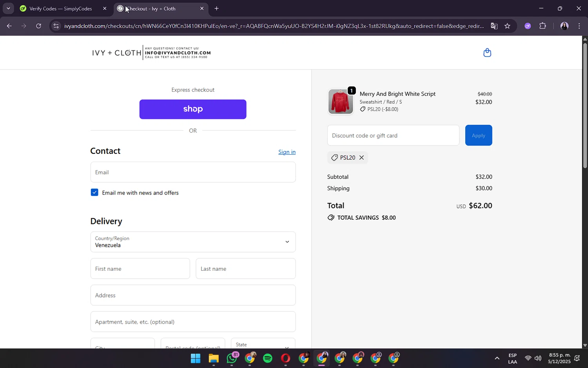Open the State dropdown
The height and width of the screenshot is (368, 588).
[263, 344]
